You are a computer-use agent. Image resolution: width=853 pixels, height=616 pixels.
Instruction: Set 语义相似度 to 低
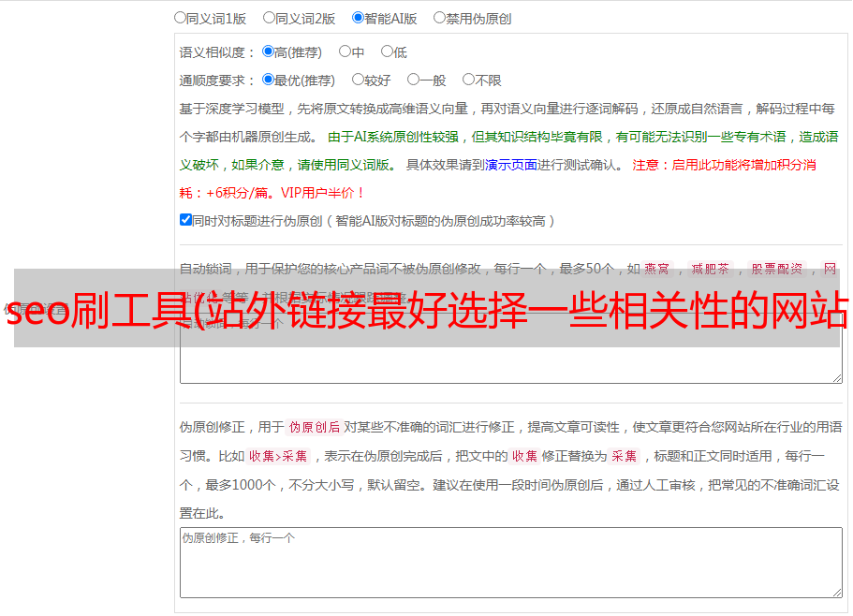click(387, 51)
